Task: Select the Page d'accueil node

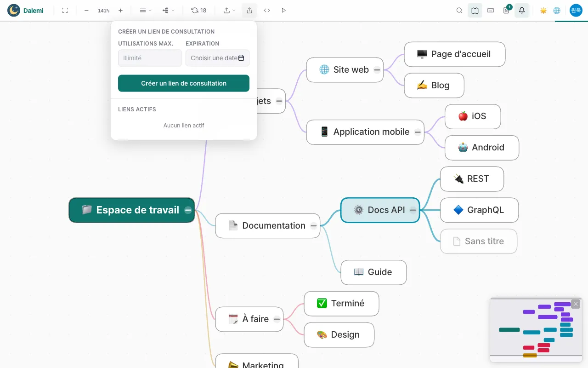Action: (x=455, y=54)
